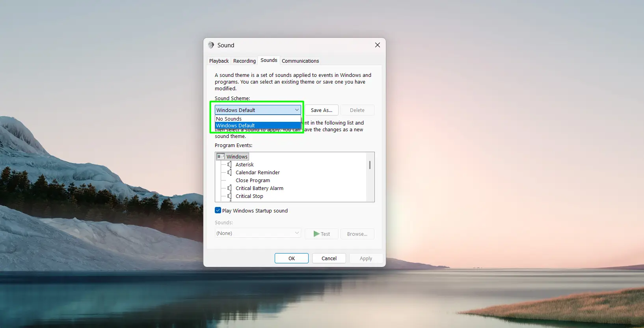Select the Close Program event
Screen dimensions: 644x328
click(253, 180)
